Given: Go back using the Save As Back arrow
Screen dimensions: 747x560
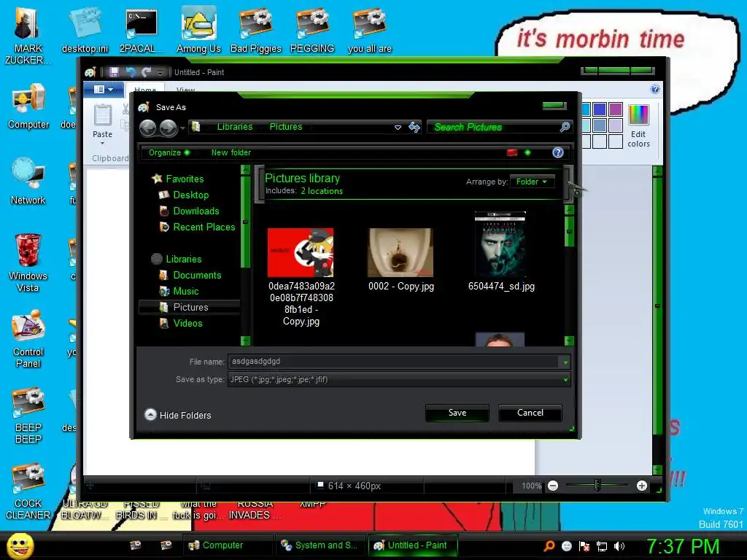Looking at the screenshot, I should 147,127.
